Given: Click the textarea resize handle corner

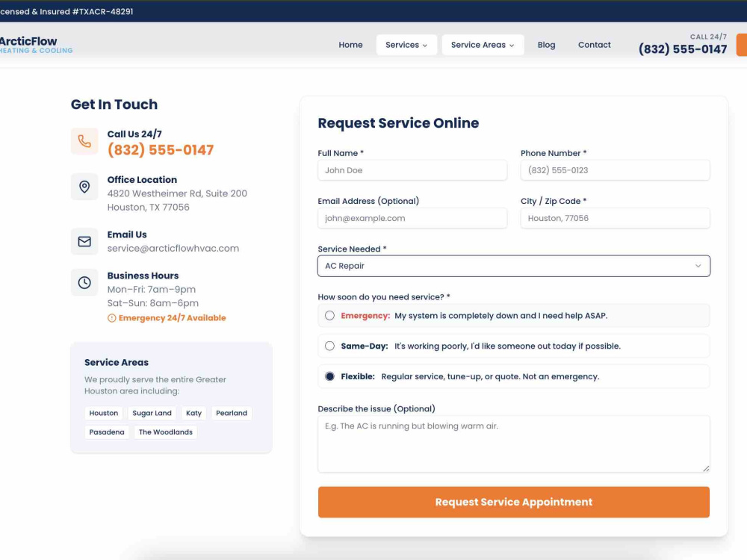Looking at the screenshot, I should click(706, 469).
